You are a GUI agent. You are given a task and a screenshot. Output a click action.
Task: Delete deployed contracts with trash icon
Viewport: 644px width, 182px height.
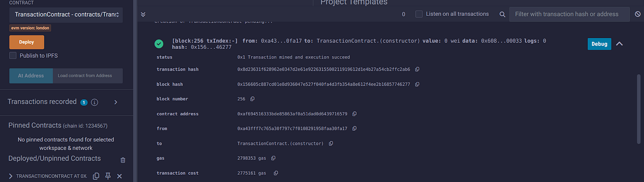[123, 160]
